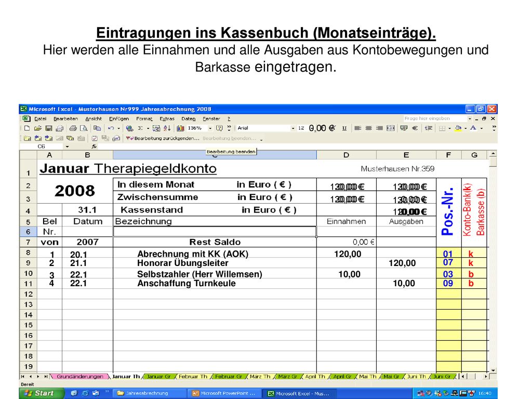
Task: Click the Excel document icon beside Datei
Action: [x=26, y=119]
